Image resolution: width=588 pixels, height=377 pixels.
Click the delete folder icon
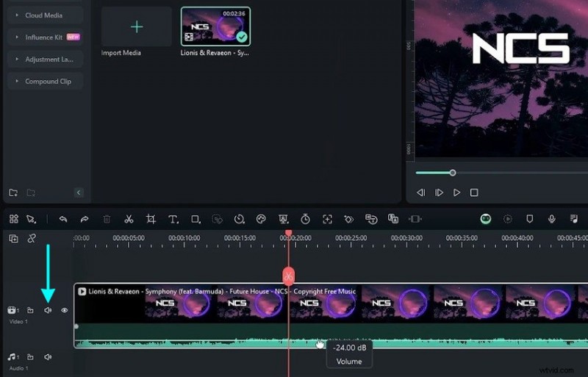(x=31, y=193)
